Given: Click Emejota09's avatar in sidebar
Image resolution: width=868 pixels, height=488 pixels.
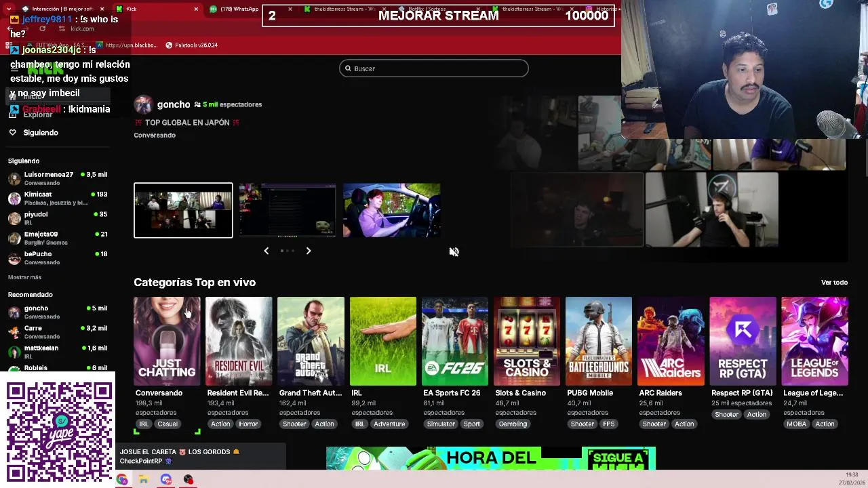Looking at the screenshot, I should click(14, 238).
